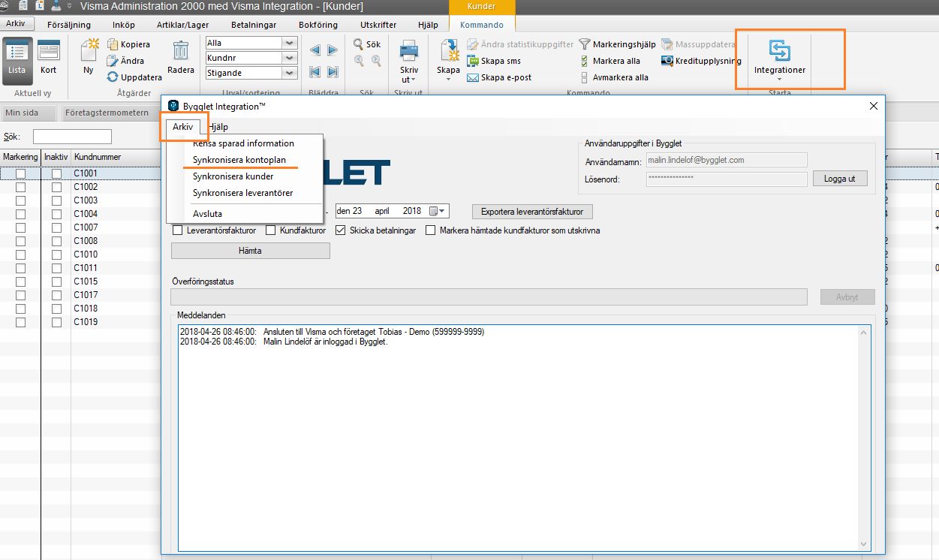Check Markering box for C1001

point(20,173)
